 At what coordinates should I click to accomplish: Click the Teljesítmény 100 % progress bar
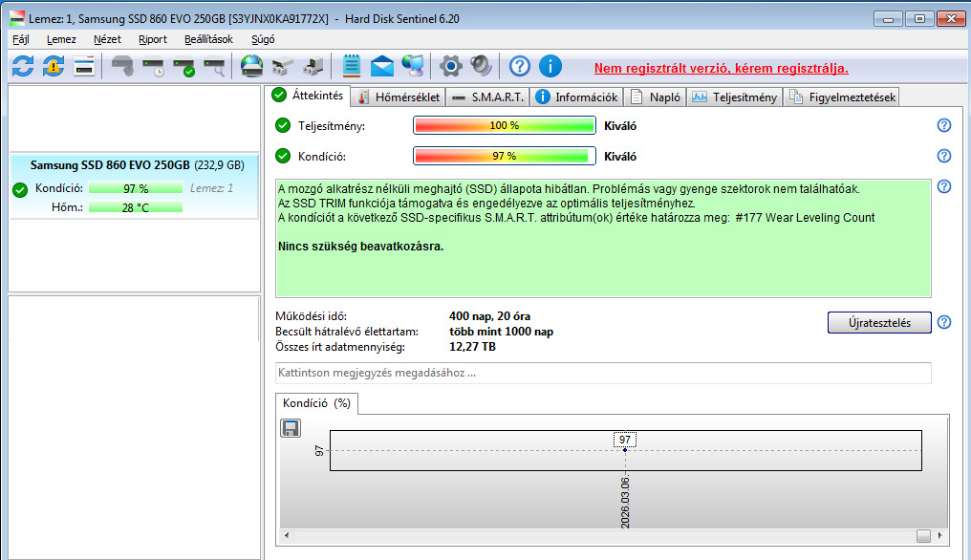(x=504, y=125)
